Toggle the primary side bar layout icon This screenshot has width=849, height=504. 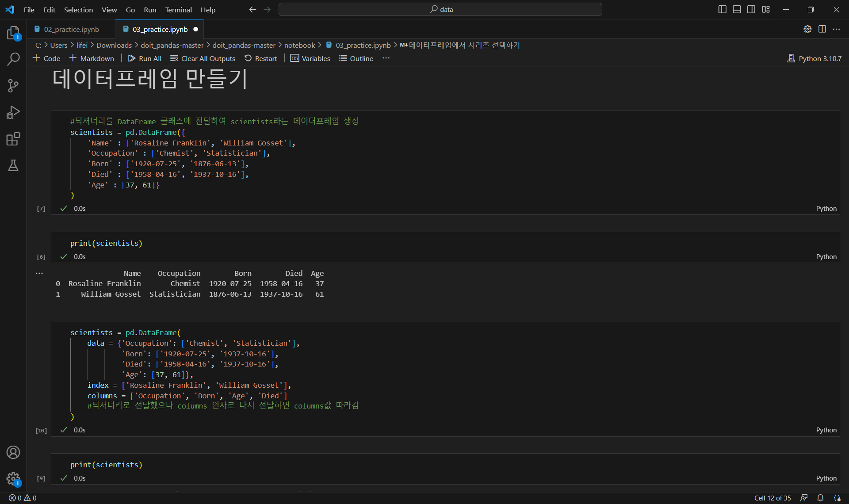point(722,9)
